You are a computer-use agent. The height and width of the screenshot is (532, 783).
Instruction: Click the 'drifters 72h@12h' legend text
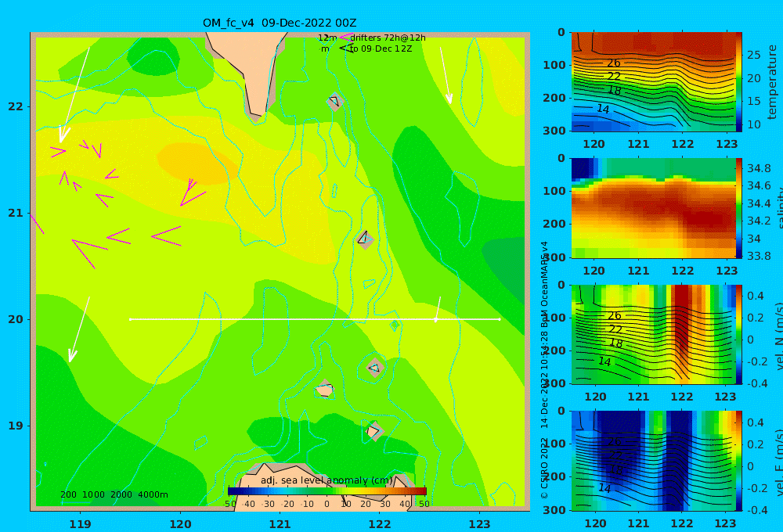pos(388,38)
